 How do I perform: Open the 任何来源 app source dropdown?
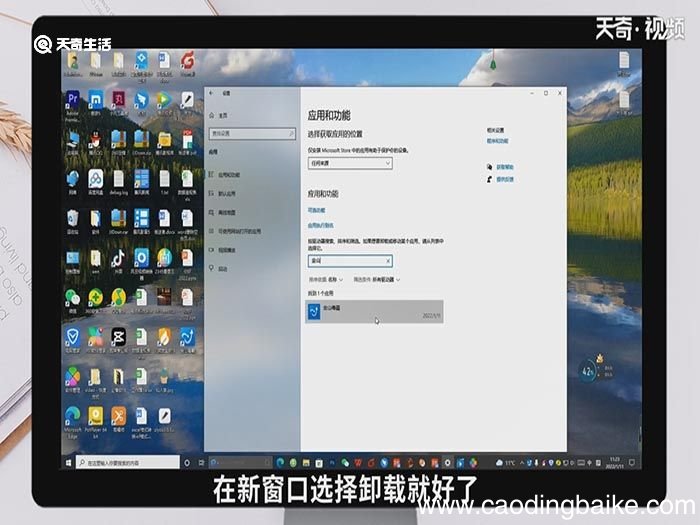pos(350,163)
